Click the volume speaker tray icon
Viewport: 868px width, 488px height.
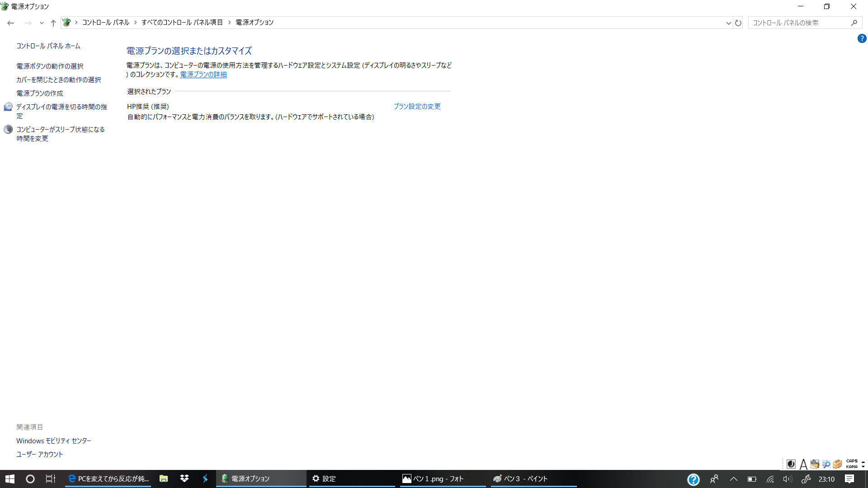coord(787,479)
